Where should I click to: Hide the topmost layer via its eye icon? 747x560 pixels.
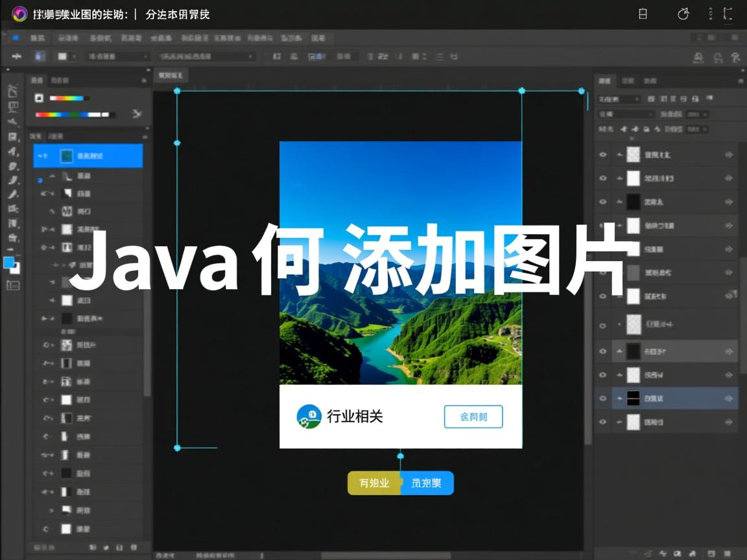click(603, 155)
